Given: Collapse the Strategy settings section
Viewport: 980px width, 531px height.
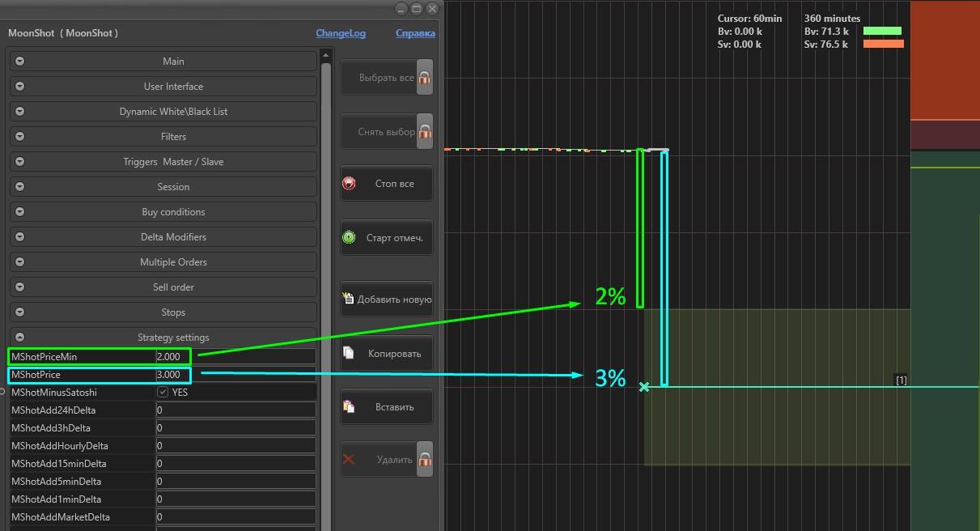Looking at the screenshot, I should click(x=20, y=338).
